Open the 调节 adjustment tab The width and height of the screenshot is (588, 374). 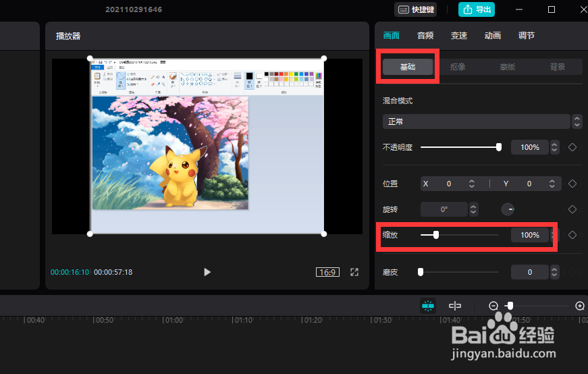point(527,36)
